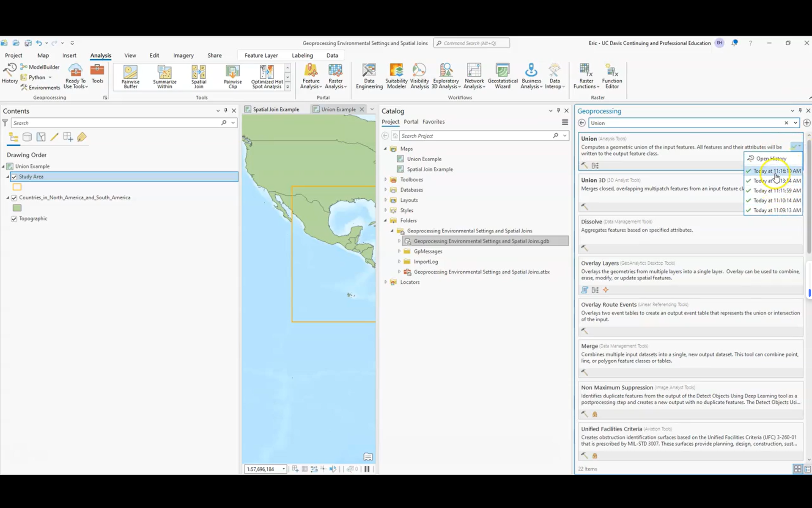This screenshot has height=508, width=812.
Task: Launch the Suitability Modeler
Action: coord(396,76)
